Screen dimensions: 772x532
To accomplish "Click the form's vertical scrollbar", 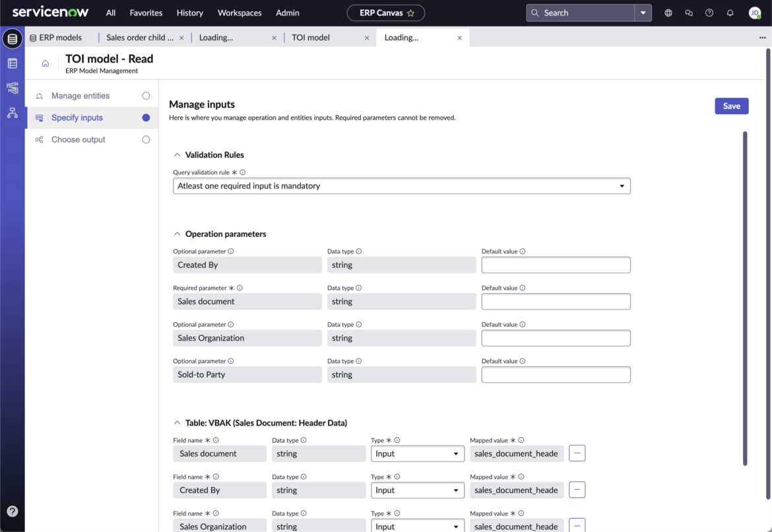I will [745, 298].
